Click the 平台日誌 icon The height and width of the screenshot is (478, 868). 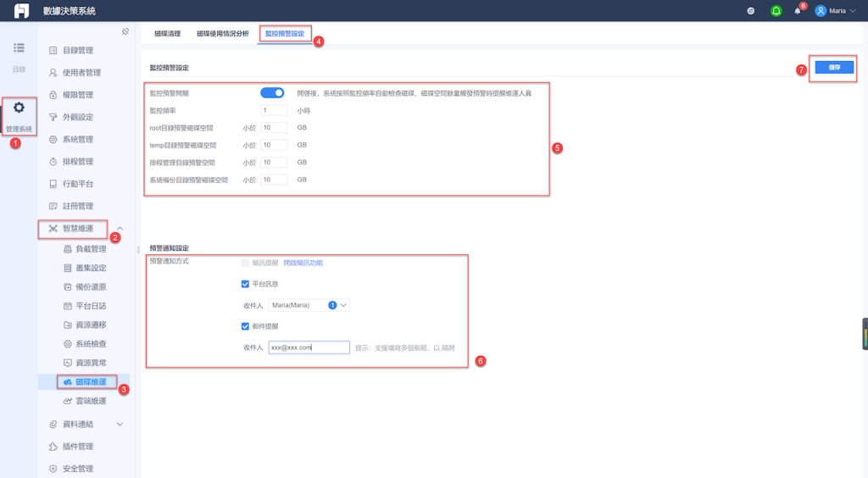pos(68,306)
